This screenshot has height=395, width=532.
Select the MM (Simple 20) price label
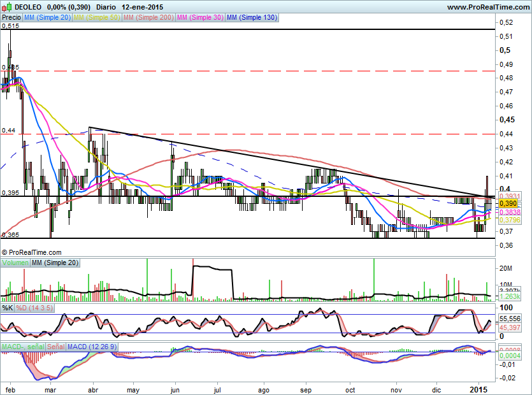48,17
